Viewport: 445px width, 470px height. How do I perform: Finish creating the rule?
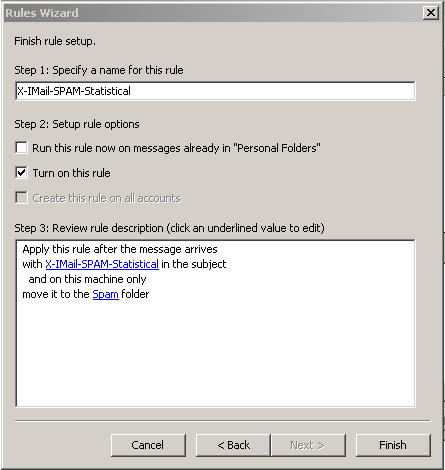pyautogui.click(x=393, y=445)
